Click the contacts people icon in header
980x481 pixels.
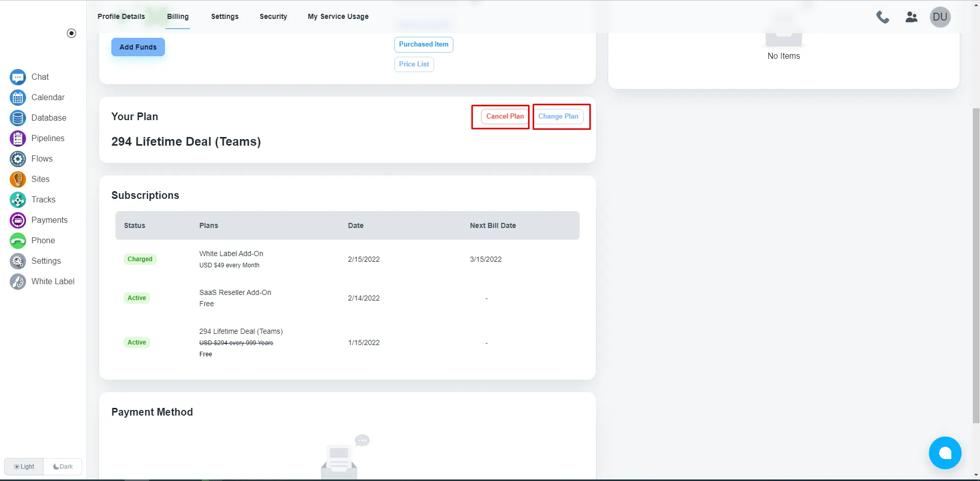912,17
